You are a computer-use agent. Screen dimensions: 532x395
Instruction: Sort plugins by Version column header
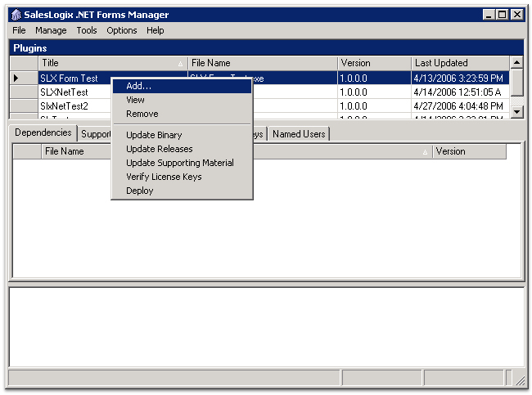click(374, 63)
